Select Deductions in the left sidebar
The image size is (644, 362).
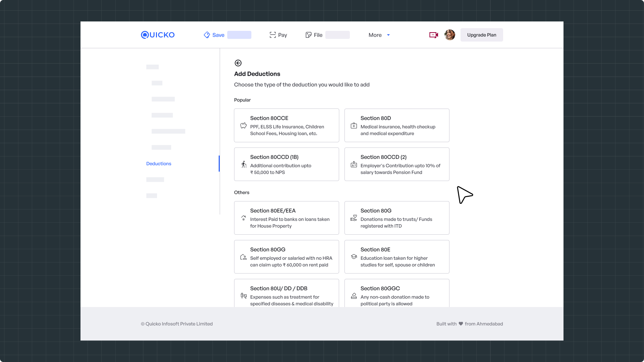159,164
